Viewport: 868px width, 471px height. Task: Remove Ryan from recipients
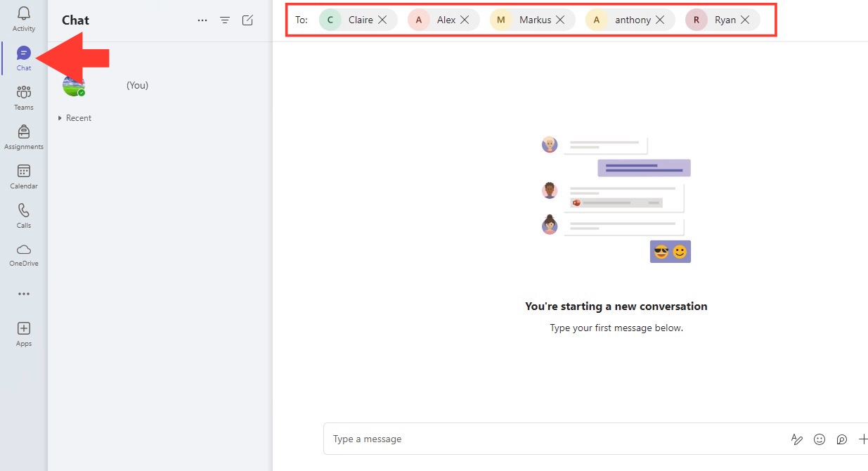coord(745,20)
